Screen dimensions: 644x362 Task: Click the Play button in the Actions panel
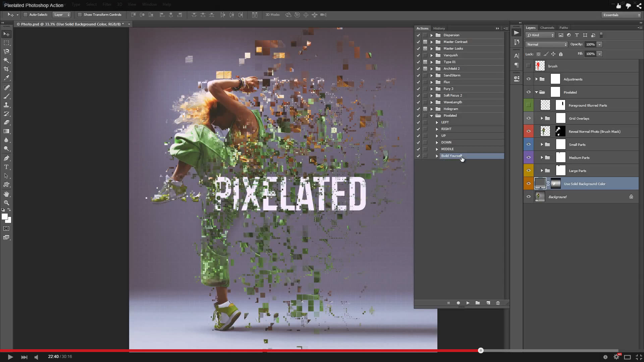point(468,303)
